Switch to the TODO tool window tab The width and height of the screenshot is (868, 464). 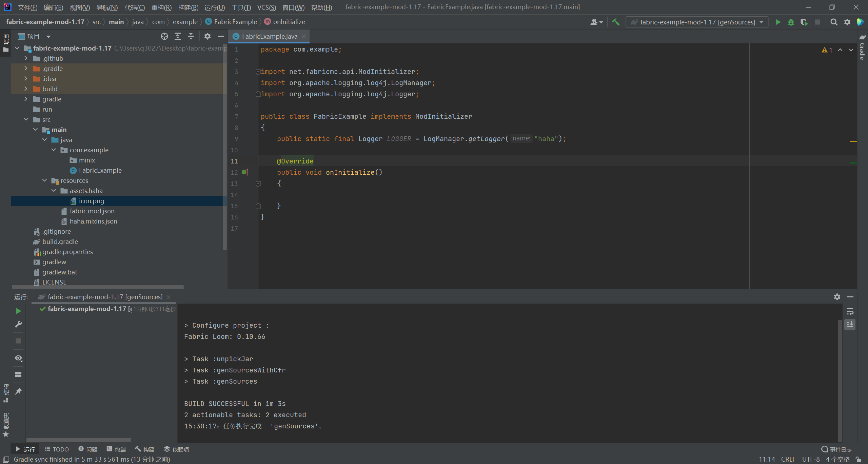click(x=57, y=449)
